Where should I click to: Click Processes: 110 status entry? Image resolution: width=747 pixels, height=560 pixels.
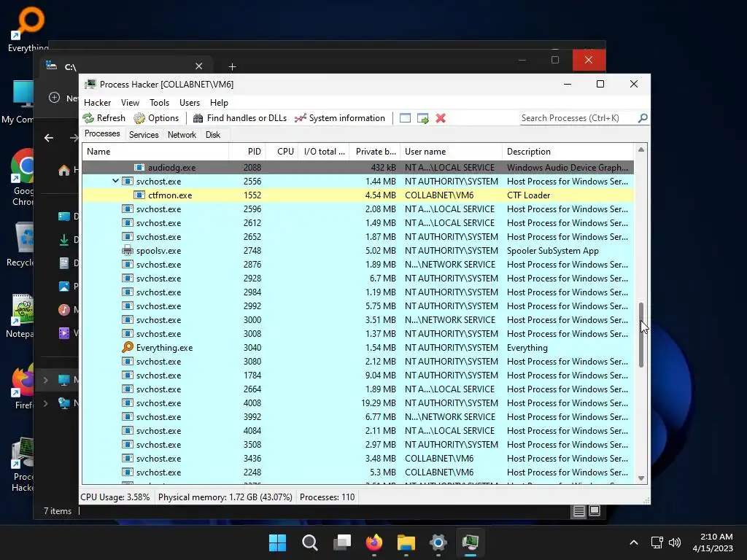point(328,497)
